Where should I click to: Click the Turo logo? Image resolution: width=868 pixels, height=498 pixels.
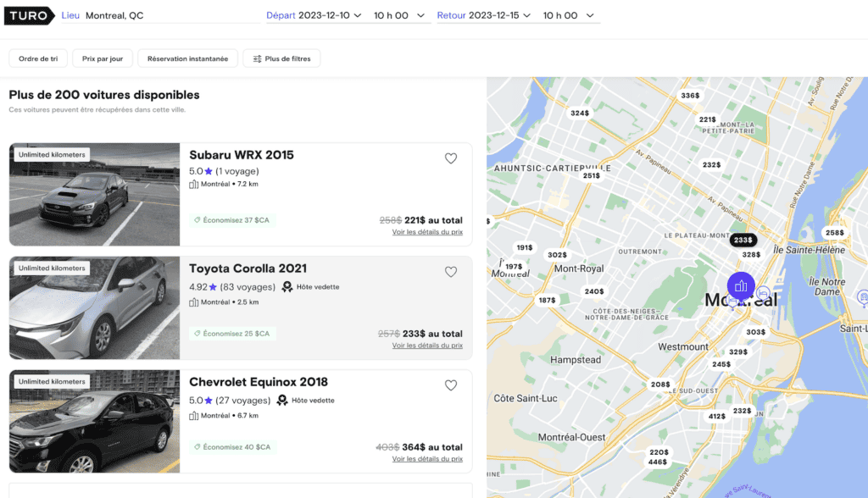tap(28, 15)
